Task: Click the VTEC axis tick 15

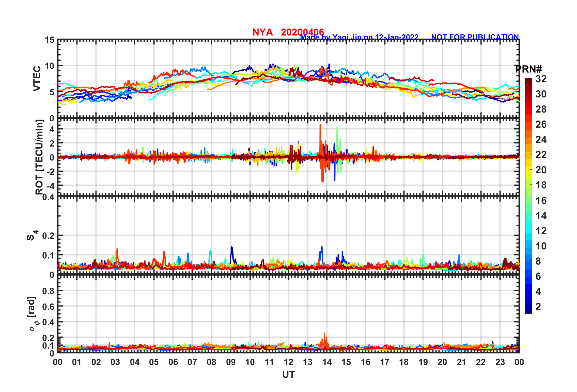Action: coord(50,40)
